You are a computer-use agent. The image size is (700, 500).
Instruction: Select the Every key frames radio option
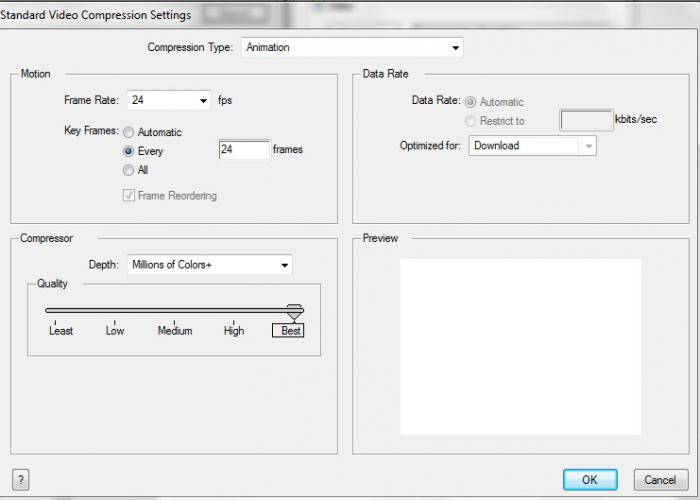click(129, 151)
